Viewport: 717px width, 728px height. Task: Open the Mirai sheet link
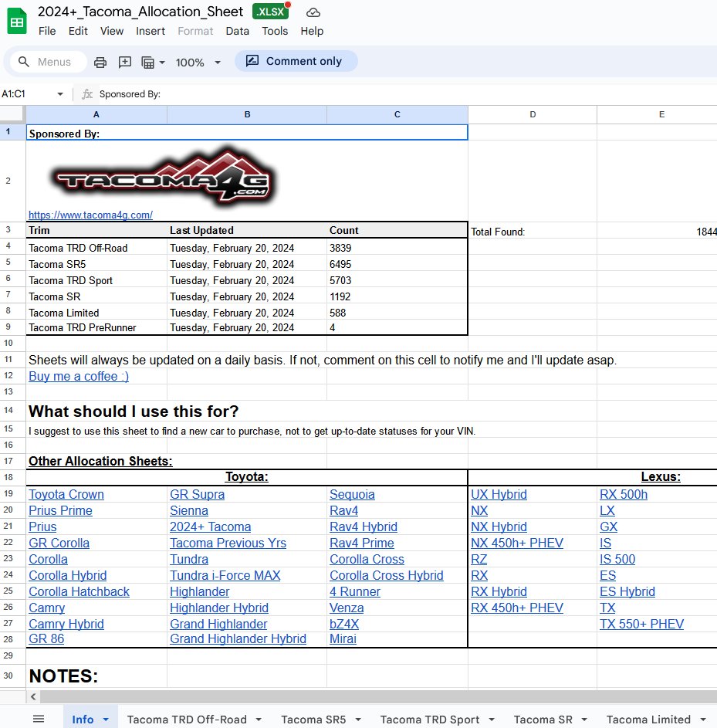[343, 639]
